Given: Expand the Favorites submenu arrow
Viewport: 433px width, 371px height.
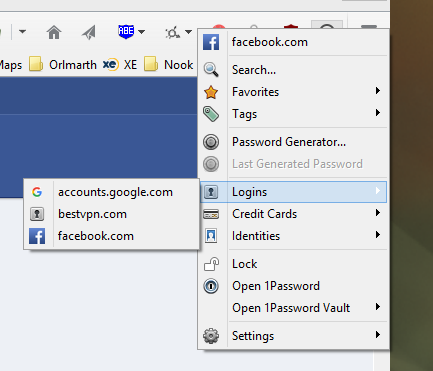Looking at the screenshot, I should pos(377,91).
